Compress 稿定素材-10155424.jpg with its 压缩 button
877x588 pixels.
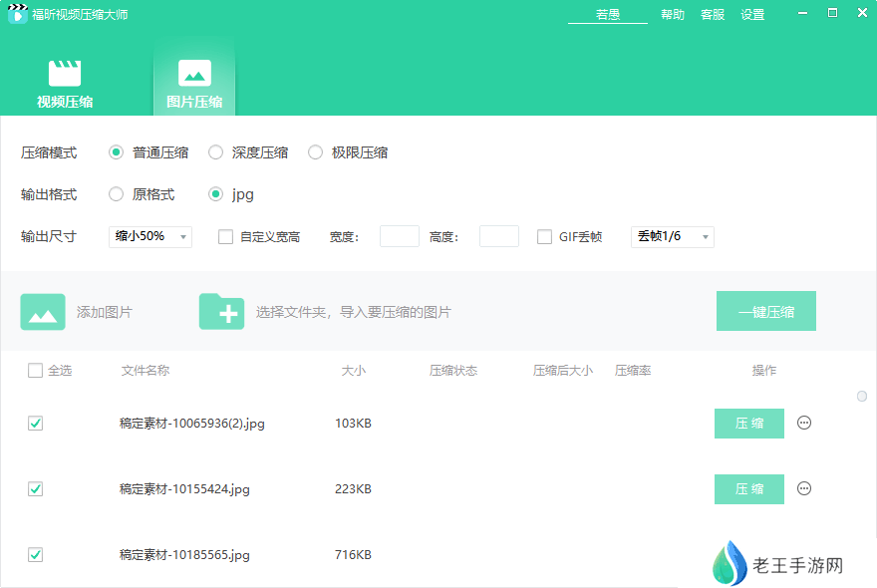coord(748,488)
